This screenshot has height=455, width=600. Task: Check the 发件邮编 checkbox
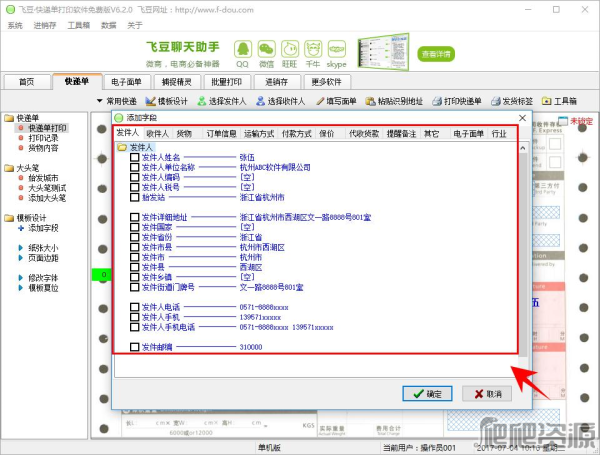(x=134, y=347)
